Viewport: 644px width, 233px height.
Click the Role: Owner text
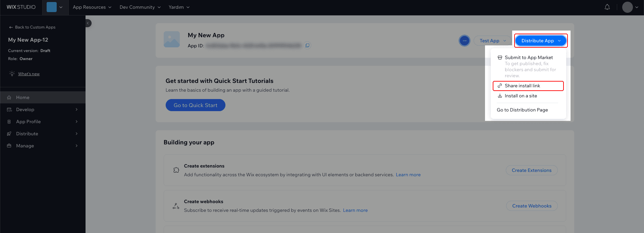[20, 59]
